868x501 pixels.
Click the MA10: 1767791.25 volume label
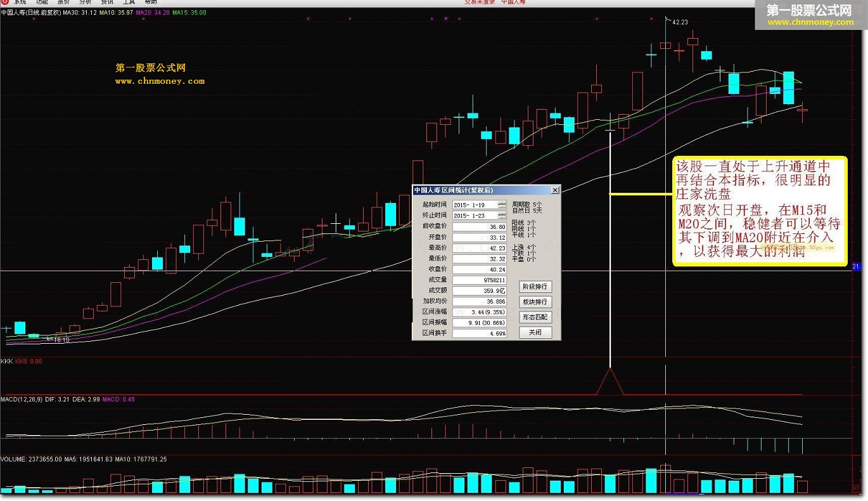(x=141, y=459)
